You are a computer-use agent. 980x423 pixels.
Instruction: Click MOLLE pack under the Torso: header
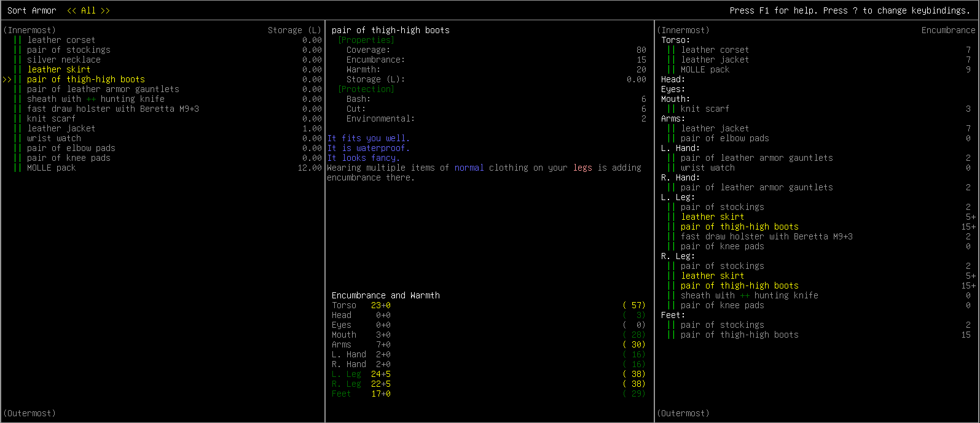pyautogui.click(x=705, y=69)
